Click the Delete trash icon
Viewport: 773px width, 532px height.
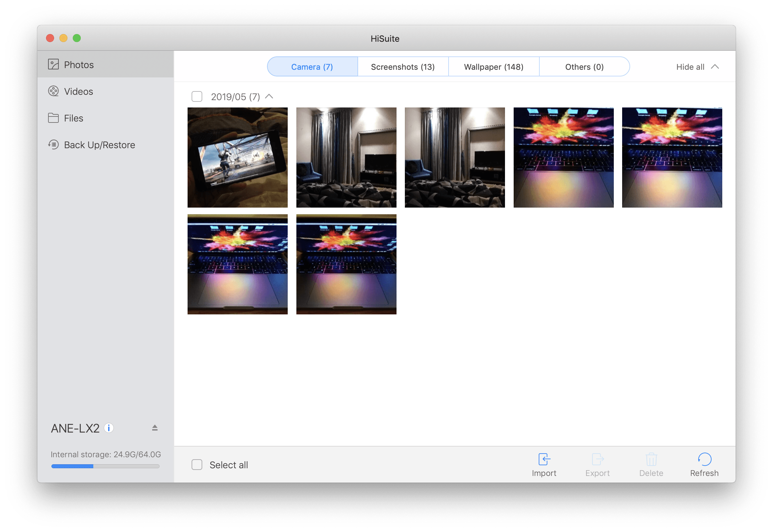click(x=651, y=459)
